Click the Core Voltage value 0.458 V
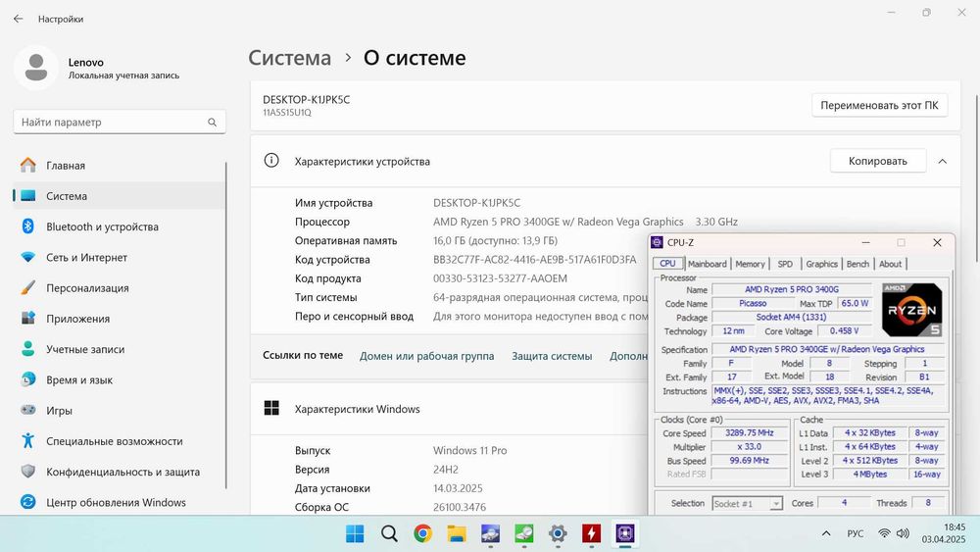980x552 pixels. click(x=844, y=330)
